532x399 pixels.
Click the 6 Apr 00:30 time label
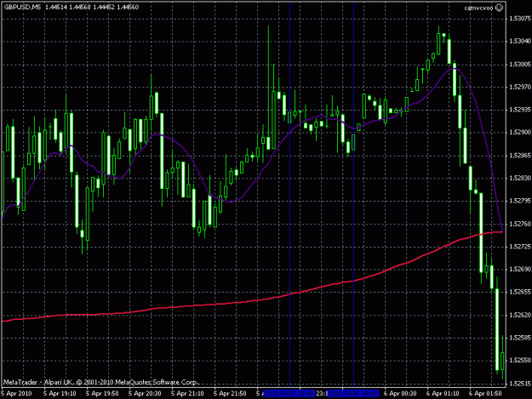400,394
